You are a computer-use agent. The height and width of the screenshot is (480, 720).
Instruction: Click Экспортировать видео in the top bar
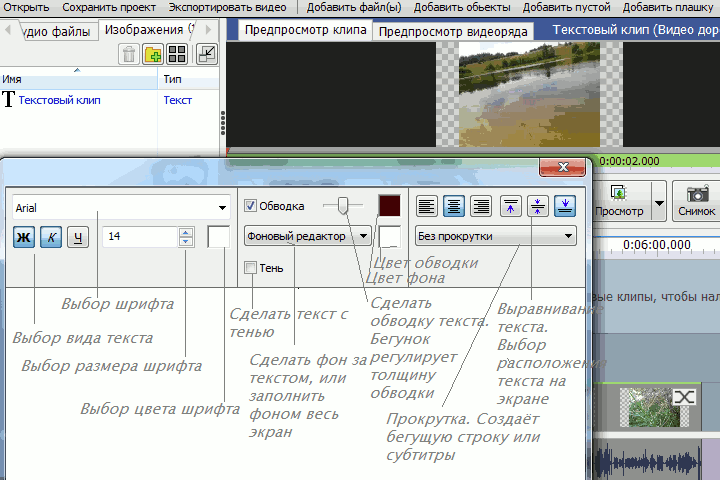(x=227, y=7)
